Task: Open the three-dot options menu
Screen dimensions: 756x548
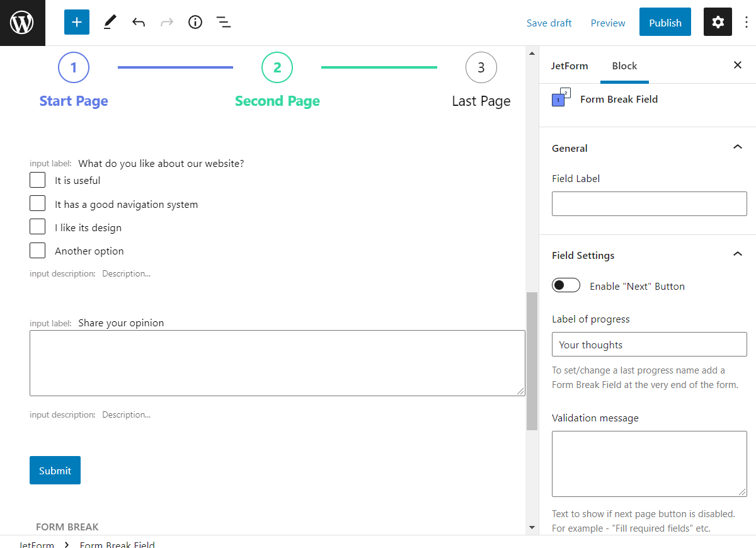Action: 746,22
